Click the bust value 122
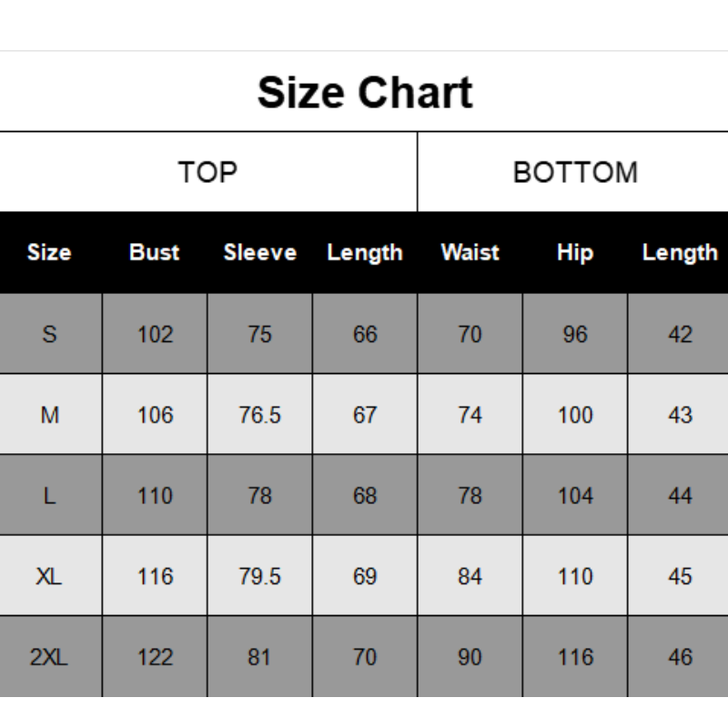This screenshot has width=728, height=728. [x=155, y=657]
